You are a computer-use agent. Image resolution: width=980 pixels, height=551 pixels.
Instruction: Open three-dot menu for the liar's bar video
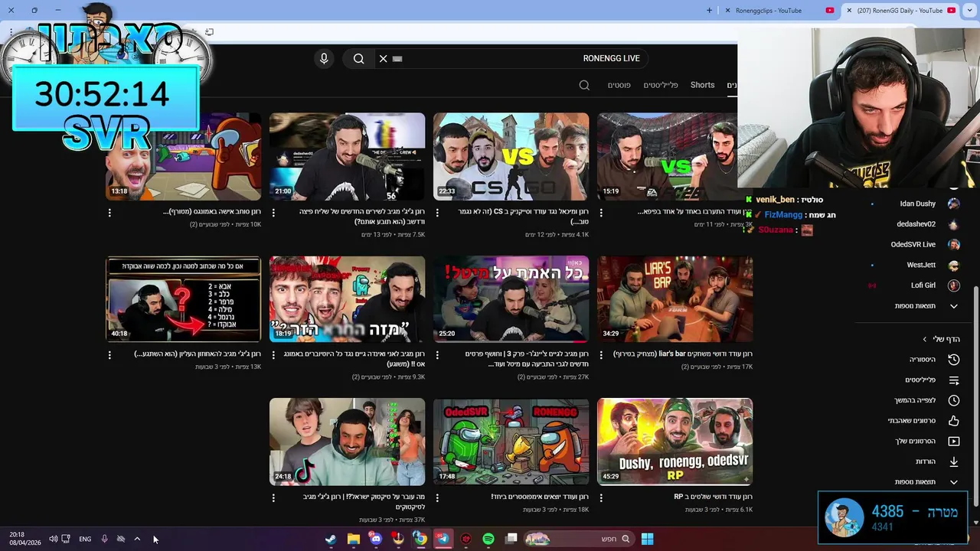coord(601,355)
